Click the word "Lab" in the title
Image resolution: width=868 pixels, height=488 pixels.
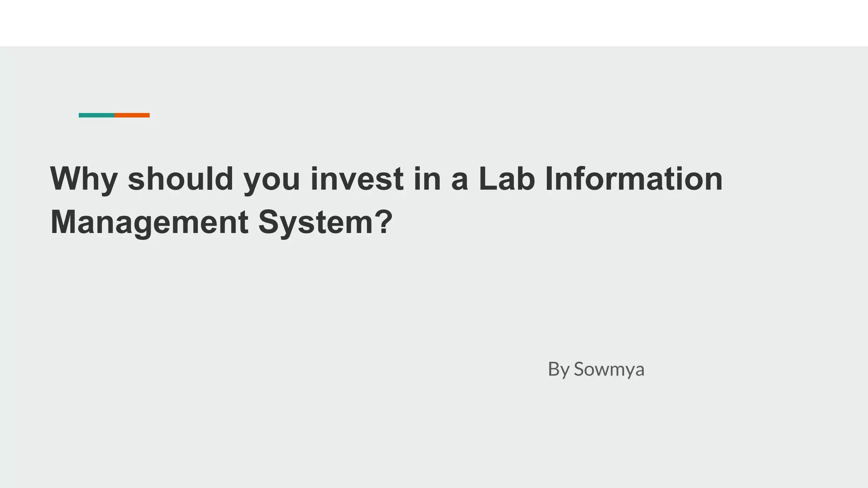(x=506, y=178)
